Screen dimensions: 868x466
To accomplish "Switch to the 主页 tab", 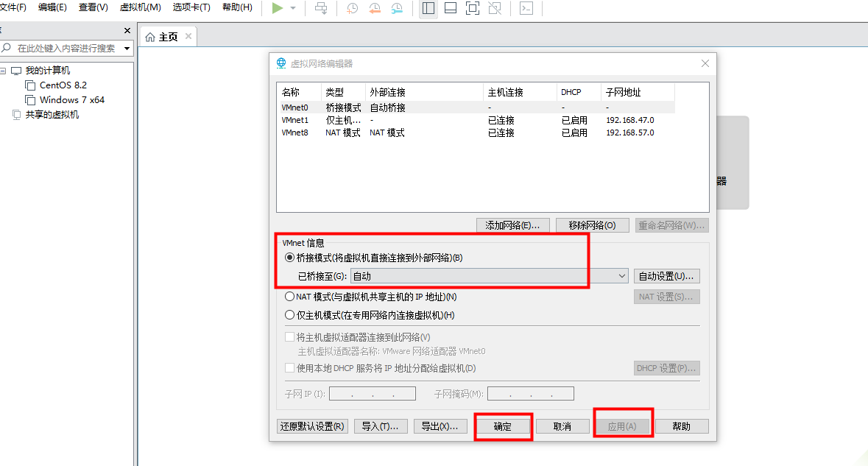I will pyautogui.click(x=168, y=37).
